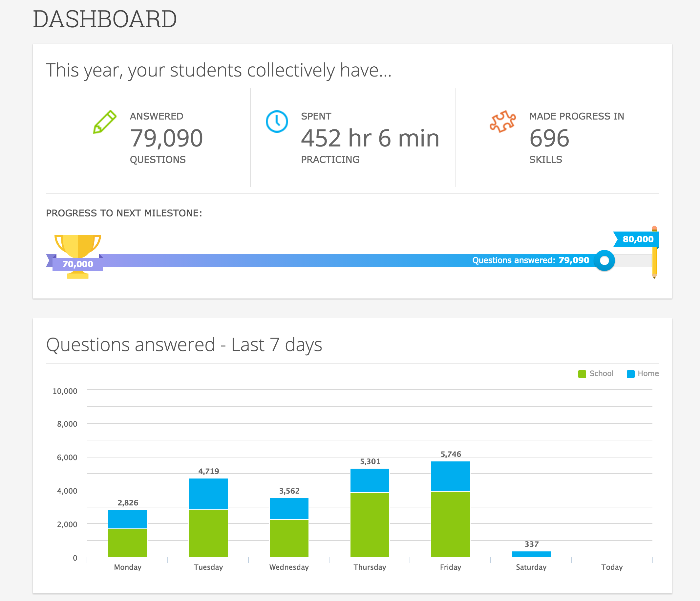Image resolution: width=700 pixels, height=601 pixels.
Task: Click Monday's green School bar segment
Action: click(127, 543)
